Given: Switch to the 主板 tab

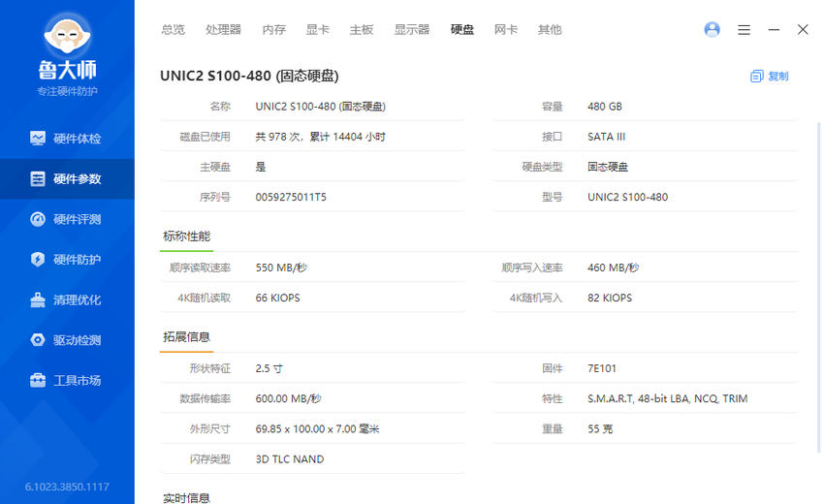Looking at the screenshot, I should click(362, 29).
